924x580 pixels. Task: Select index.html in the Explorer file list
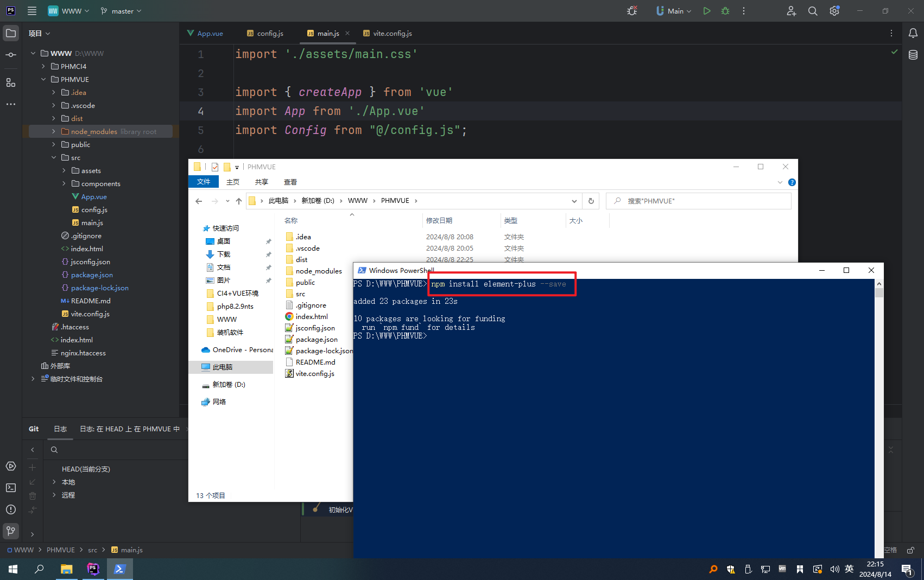(x=312, y=316)
